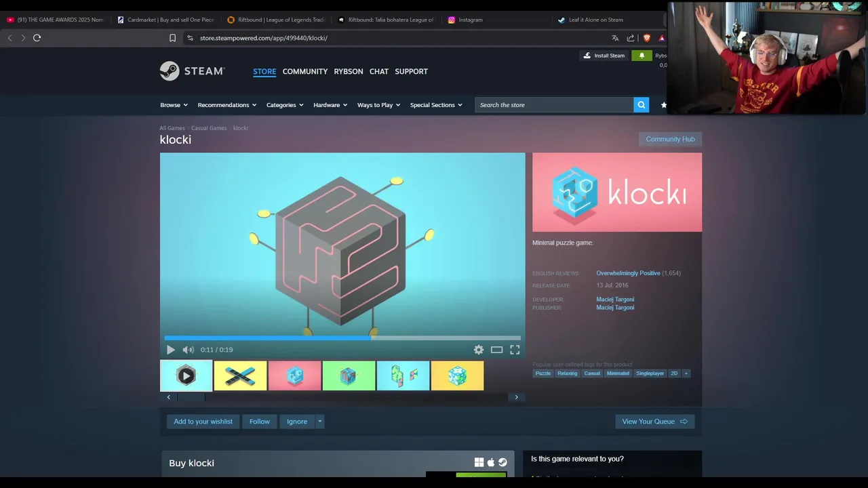Submit the store search with the magnifier button
This screenshot has width=868, height=488.
click(641, 105)
